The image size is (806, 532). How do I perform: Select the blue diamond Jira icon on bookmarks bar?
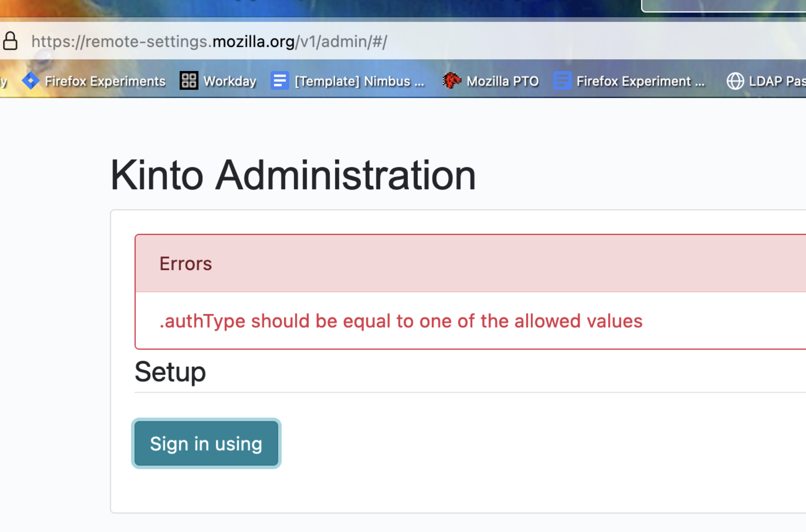[31, 81]
